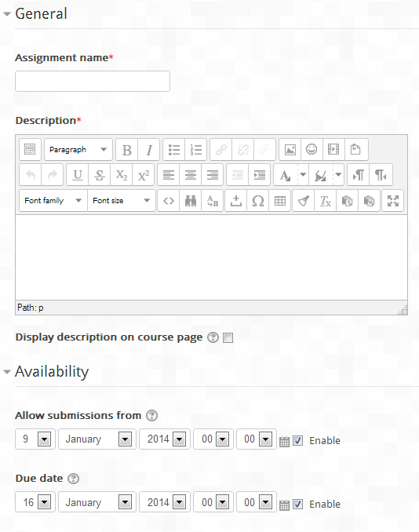Edit HTML source code
This screenshot has width=419, height=532.
169,201
